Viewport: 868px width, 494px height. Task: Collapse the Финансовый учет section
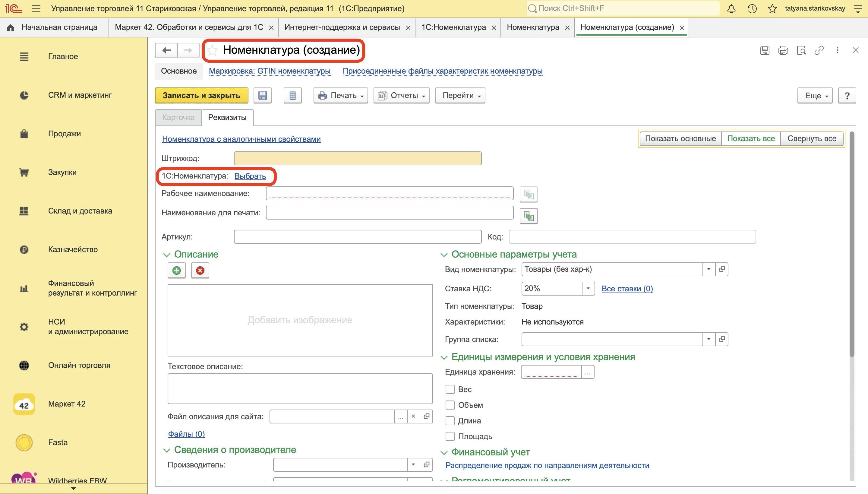coord(444,453)
